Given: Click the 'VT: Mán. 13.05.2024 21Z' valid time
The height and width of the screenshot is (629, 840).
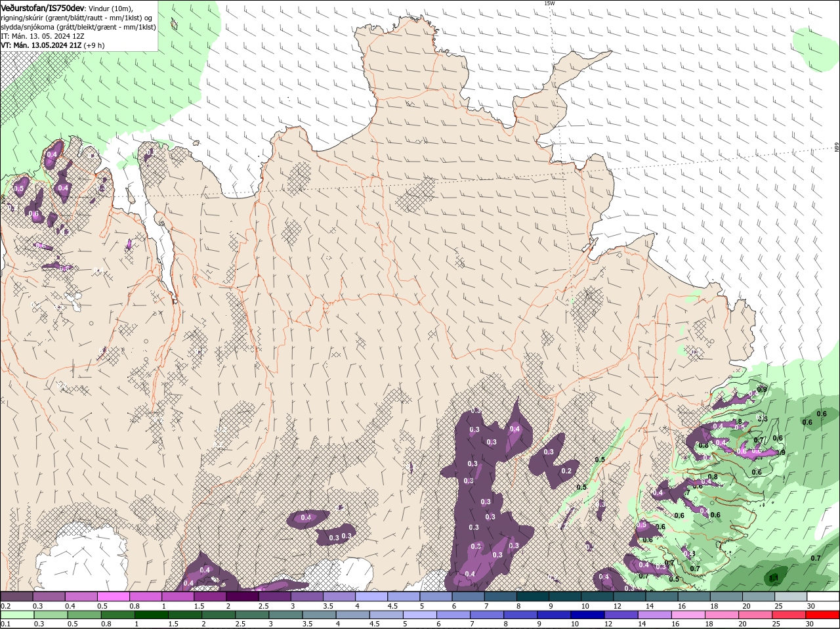Looking at the screenshot, I should pyautogui.click(x=41, y=45).
